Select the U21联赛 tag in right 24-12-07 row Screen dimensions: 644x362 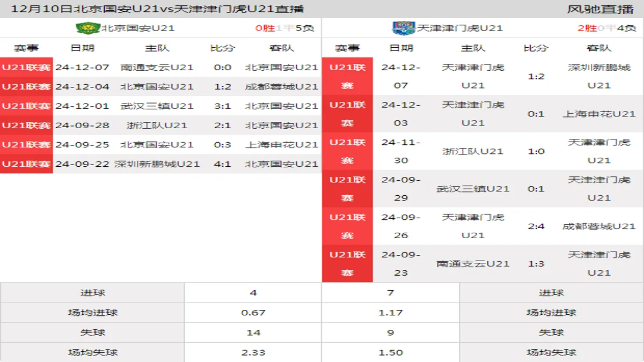(347, 76)
